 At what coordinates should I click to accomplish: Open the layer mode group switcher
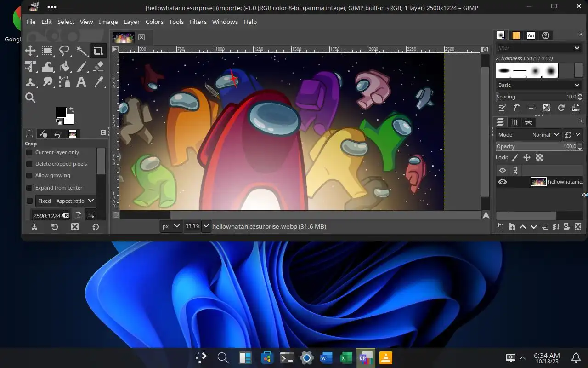[572, 135]
